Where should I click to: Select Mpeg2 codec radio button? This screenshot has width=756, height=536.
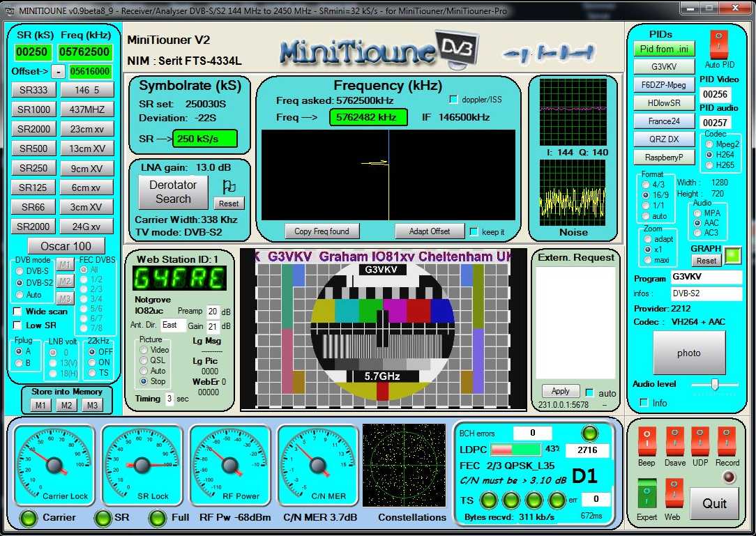pyautogui.click(x=709, y=144)
